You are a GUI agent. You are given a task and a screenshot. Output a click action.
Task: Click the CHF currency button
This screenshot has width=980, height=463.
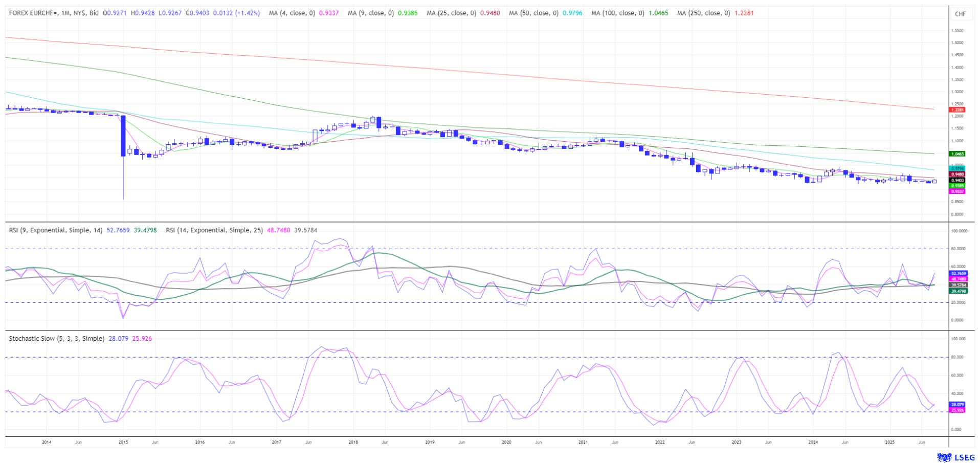pos(960,14)
